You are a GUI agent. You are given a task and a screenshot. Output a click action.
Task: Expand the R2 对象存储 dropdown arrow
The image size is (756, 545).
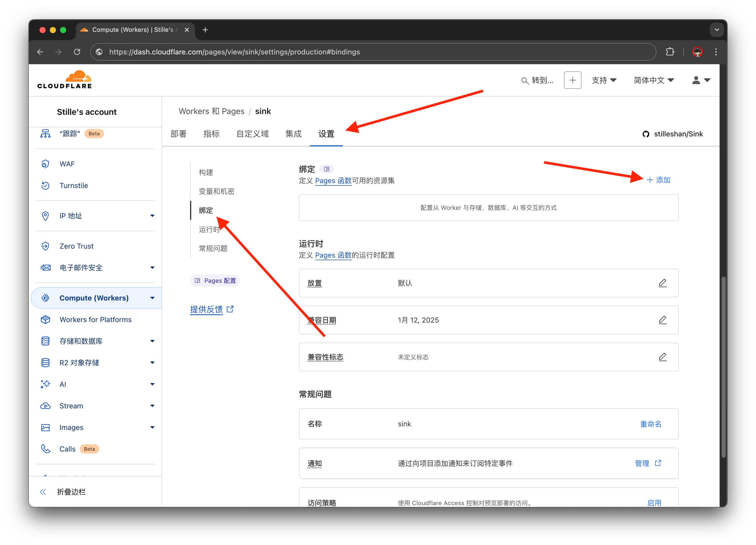[x=152, y=363]
